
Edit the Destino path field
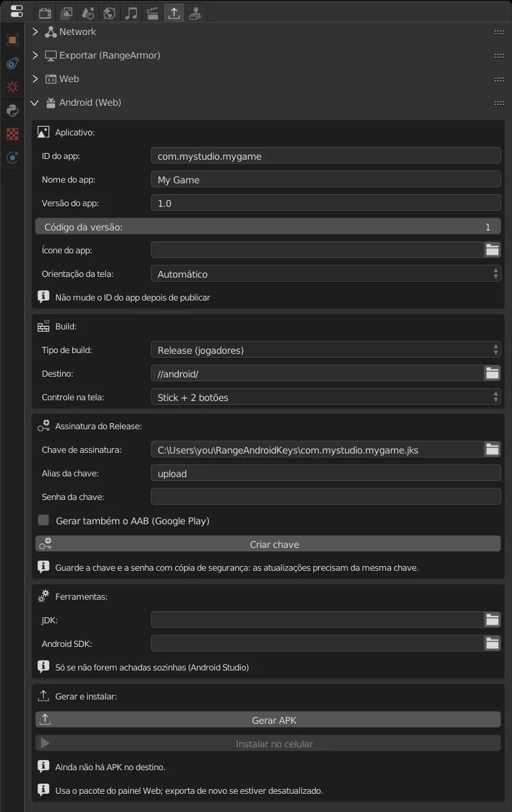tap(317, 373)
